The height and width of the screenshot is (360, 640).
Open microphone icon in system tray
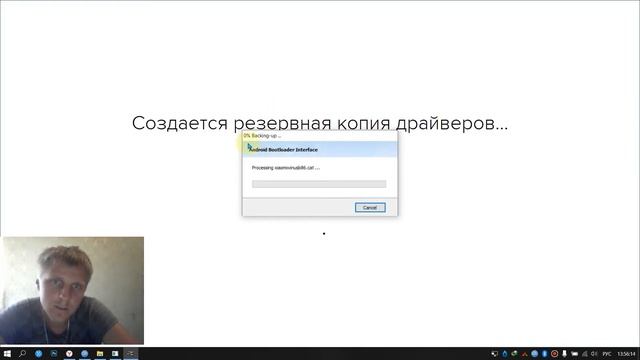coord(564,353)
